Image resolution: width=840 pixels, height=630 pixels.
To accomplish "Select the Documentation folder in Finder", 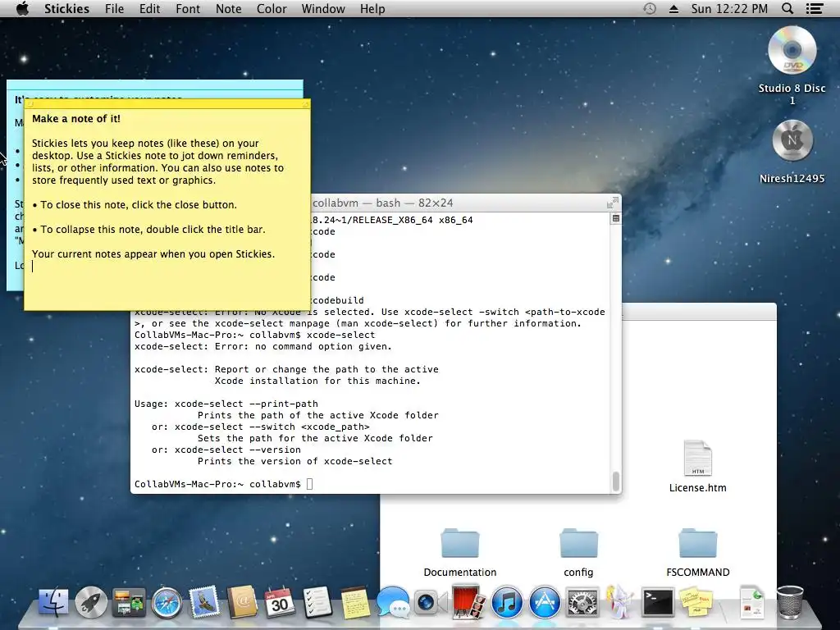I will pos(459,552).
